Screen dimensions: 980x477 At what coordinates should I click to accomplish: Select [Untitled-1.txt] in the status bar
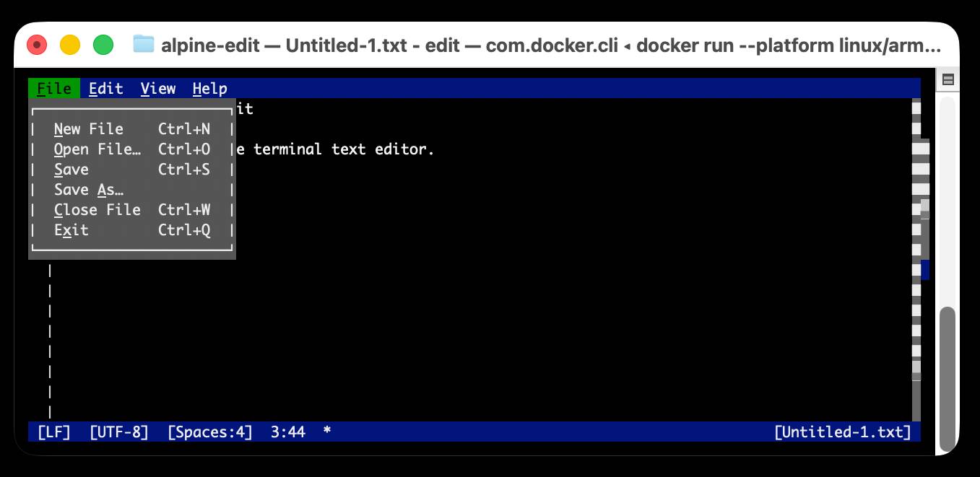(x=842, y=432)
